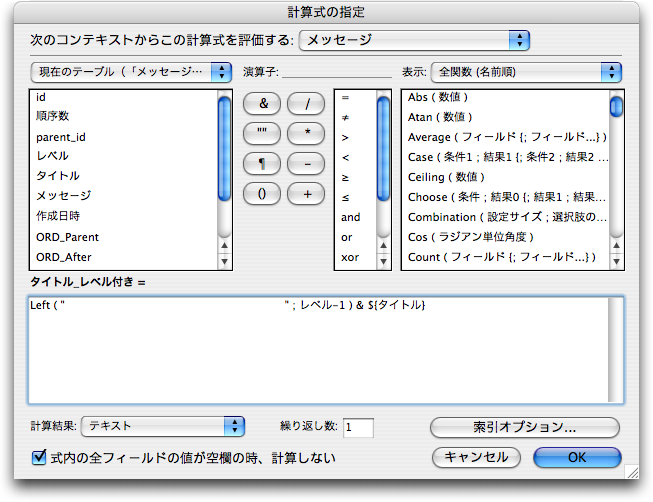Image resolution: width=653 pixels, height=502 pixels.
Task: Click the division slash operator button
Action: [306, 103]
